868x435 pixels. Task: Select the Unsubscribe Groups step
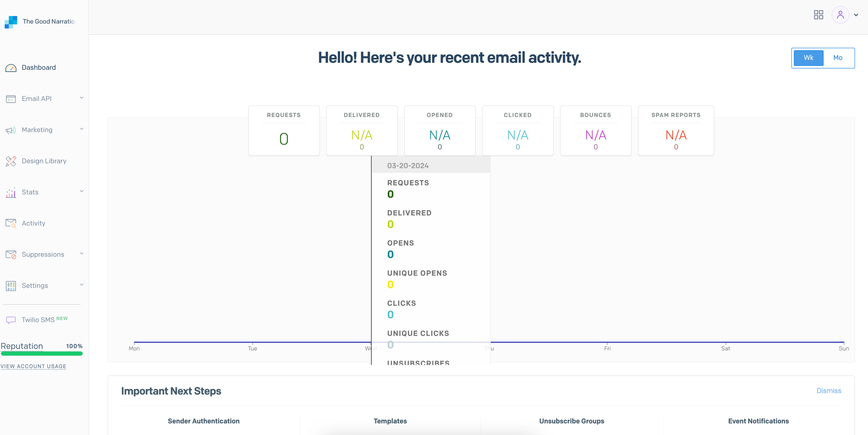coord(571,421)
